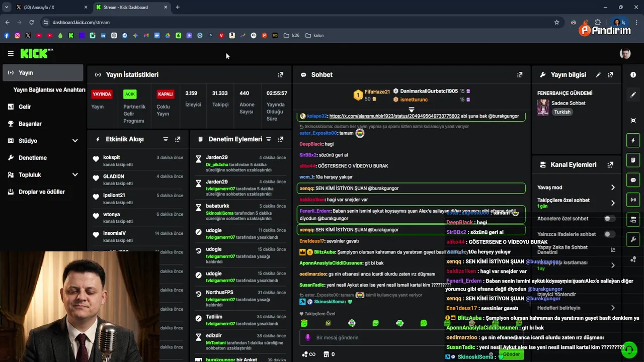644x362 pixels.
Task: Pop out the Etkinlik Akışı panel
Action: point(178,139)
